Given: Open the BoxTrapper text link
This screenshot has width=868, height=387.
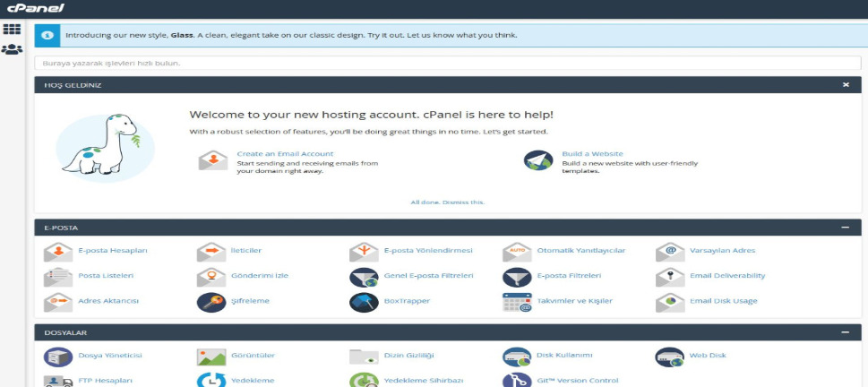Looking at the screenshot, I should (407, 301).
